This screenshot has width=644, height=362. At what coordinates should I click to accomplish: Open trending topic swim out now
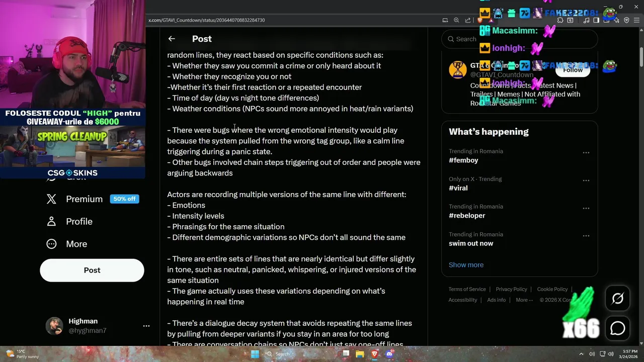click(471, 243)
